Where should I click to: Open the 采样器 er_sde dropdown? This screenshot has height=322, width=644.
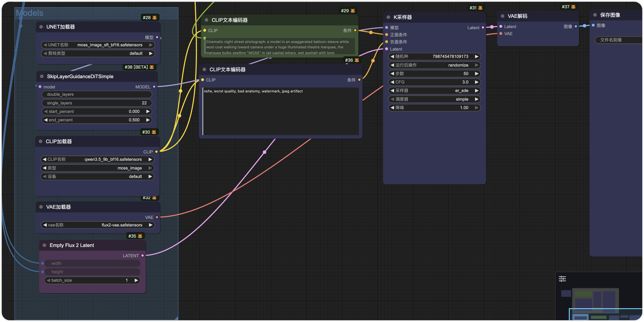tap(434, 90)
